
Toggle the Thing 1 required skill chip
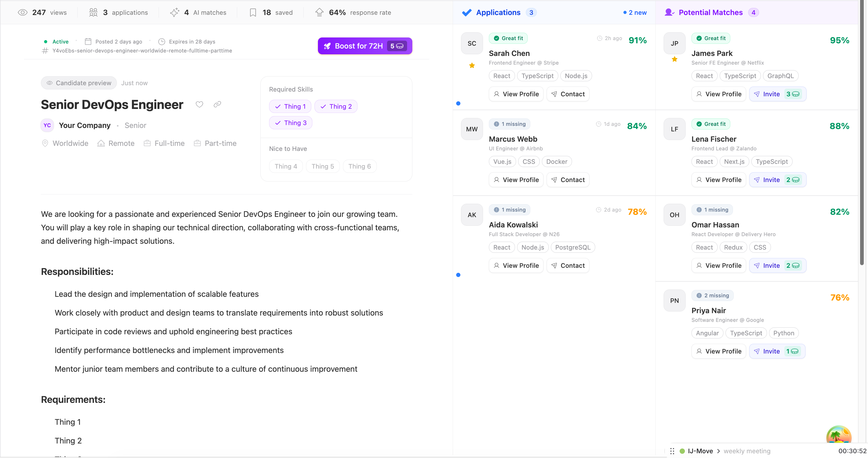(290, 107)
